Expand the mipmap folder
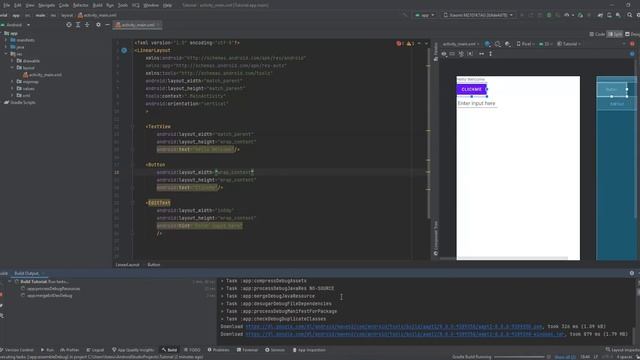The image size is (640, 360). coord(12,82)
